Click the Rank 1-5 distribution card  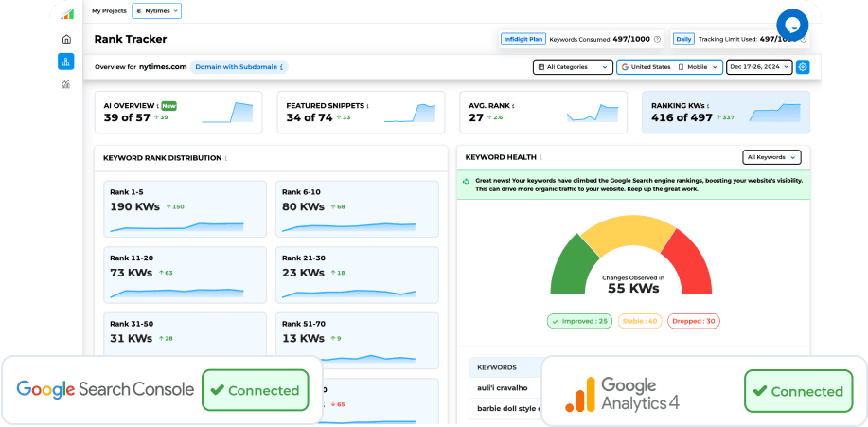186,209
